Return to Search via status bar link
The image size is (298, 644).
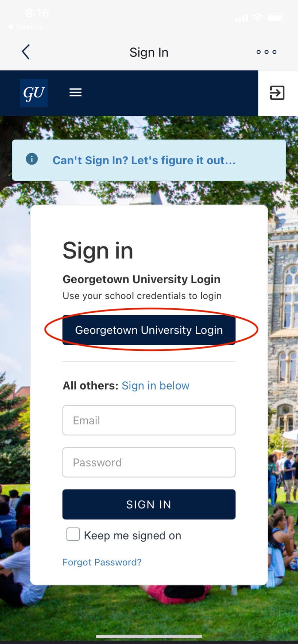[25, 27]
